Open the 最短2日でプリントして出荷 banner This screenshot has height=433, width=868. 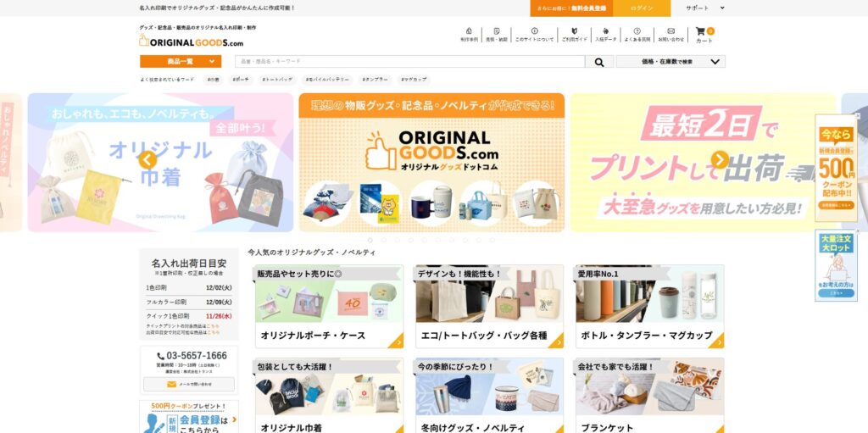coord(703,162)
